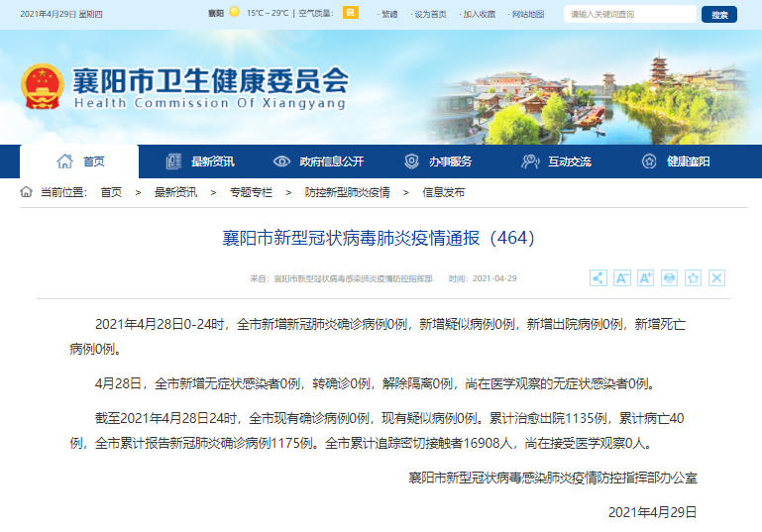Bookmark the article using the star icon
This screenshot has height=532, width=762.
click(x=693, y=278)
